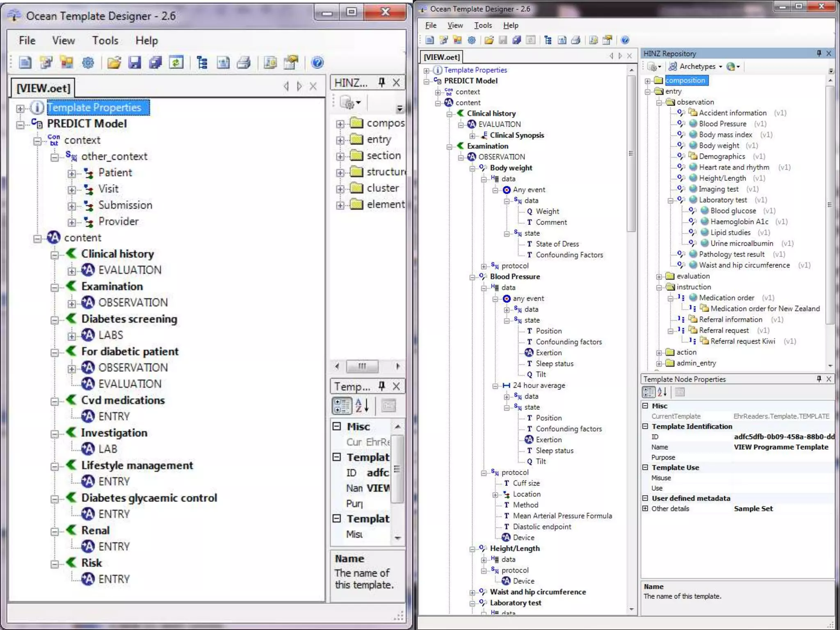Collapse the Misc property category in right window
Screen dimensions: 840x630
tap(645, 406)
